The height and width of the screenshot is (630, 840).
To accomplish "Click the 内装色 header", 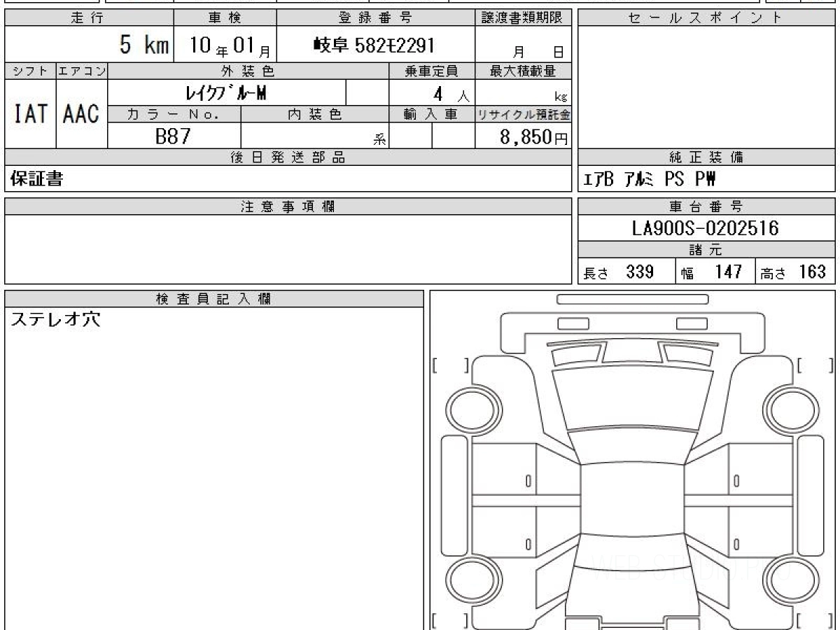I will click(x=315, y=114).
